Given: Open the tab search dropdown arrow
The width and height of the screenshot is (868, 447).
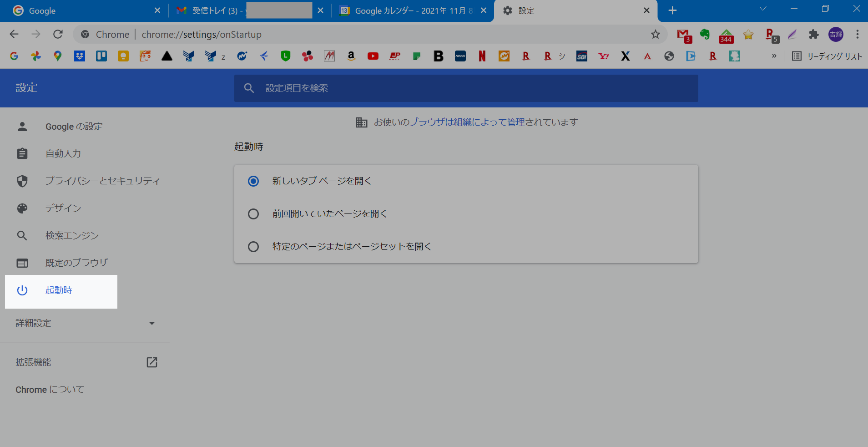Looking at the screenshot, I should pos(763,9).
